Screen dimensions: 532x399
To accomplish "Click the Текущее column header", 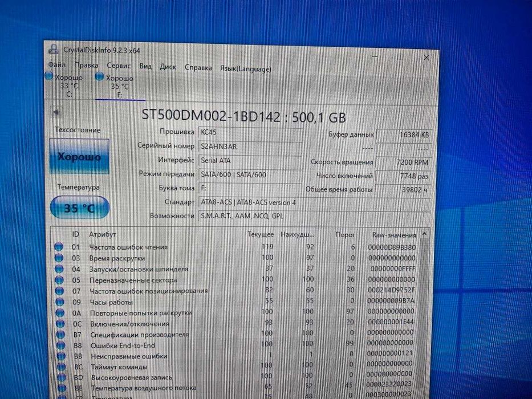I will (261, 234).
